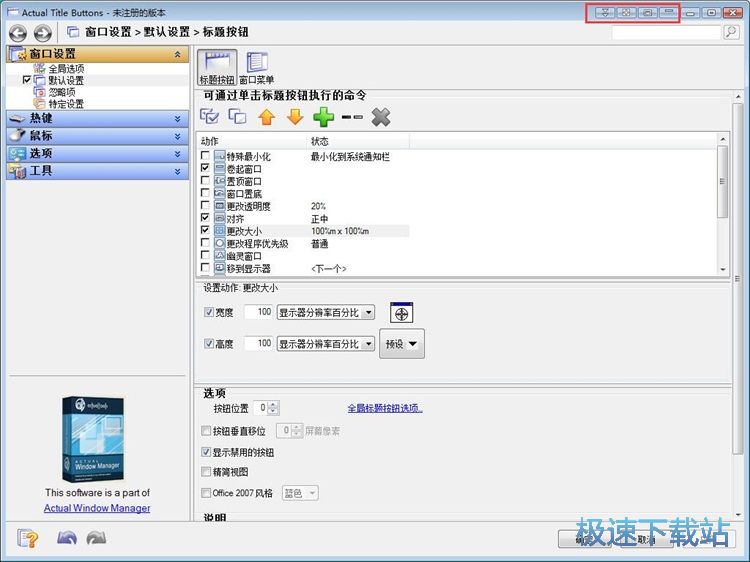Screen dimensions: 750x562
Task: Open the 窗口菜单 toolbar tab icon
Action: click(x=257, y=67)
